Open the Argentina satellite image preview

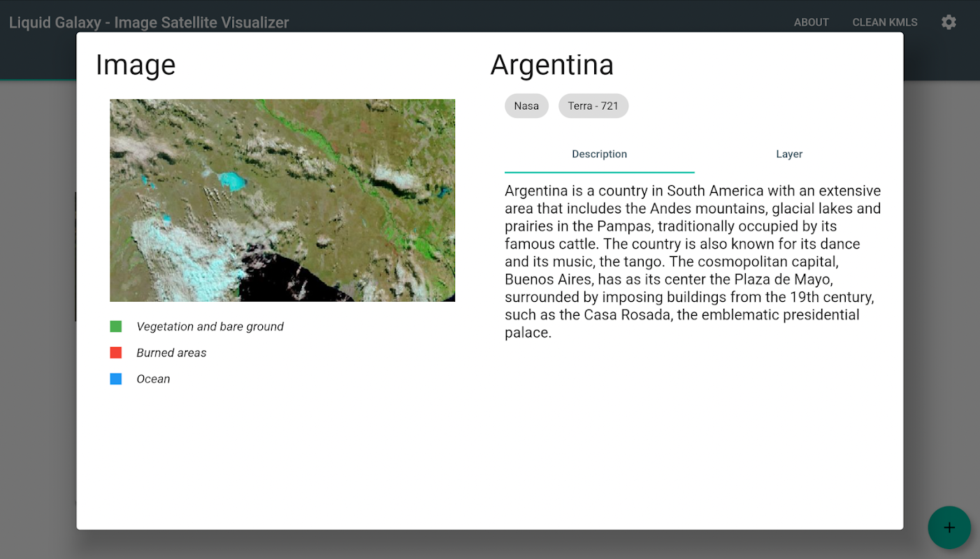(x=282, y=201)
